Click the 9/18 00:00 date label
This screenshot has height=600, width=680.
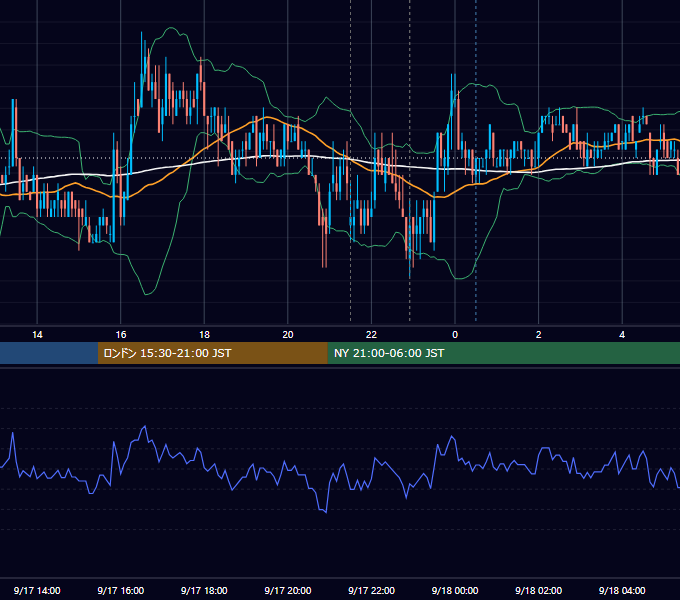pyautogui.click(x=455, y=590)
